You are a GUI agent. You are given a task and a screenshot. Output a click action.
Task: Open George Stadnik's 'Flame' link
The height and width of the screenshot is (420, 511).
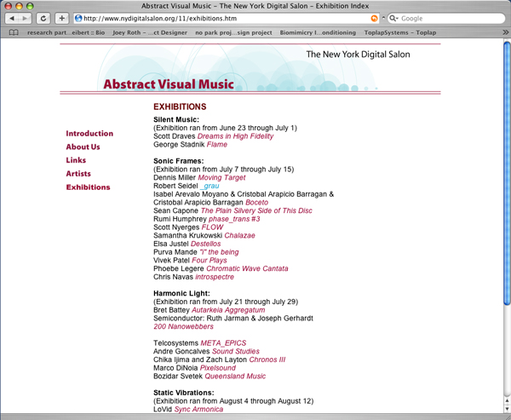[216, 145]
